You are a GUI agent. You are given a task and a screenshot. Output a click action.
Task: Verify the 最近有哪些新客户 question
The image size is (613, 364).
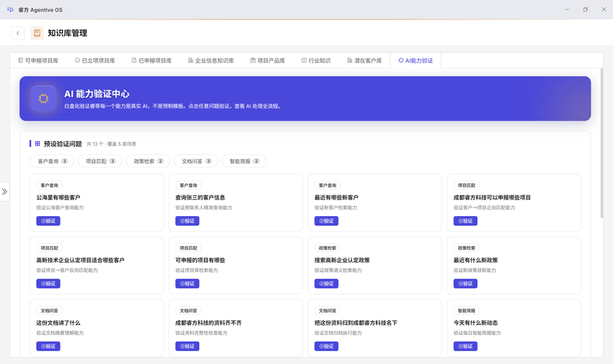[x=326, y=221]
